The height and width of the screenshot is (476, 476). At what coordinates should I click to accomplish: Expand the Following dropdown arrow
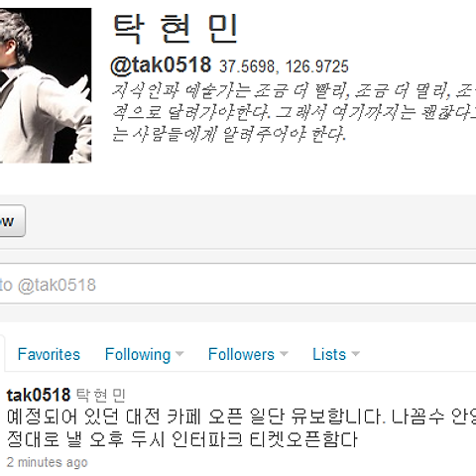(179, 354)
